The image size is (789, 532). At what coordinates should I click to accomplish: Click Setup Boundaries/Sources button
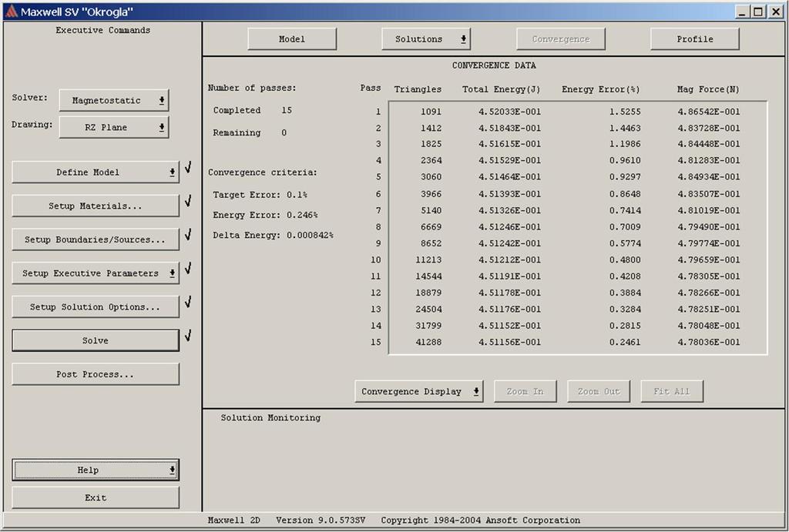coord(95,239)
